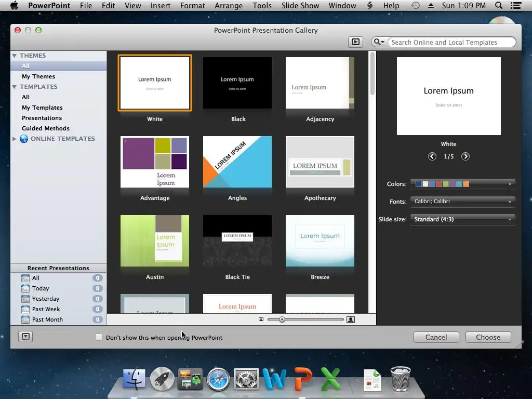
Task: Open the File menu
Action: 86,5
